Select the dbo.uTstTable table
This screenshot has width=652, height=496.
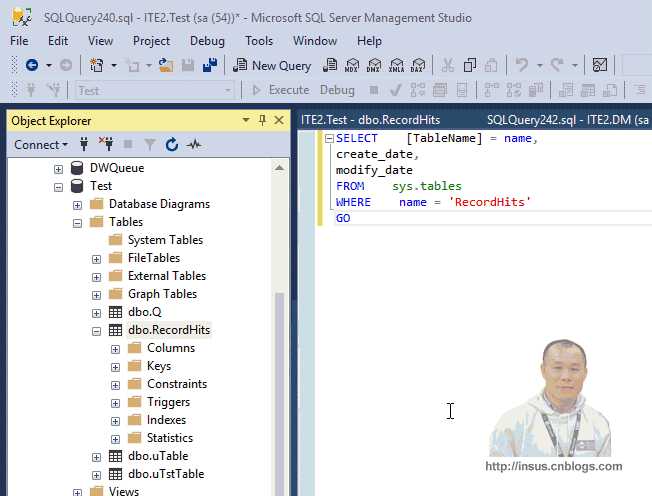(166, 474)
